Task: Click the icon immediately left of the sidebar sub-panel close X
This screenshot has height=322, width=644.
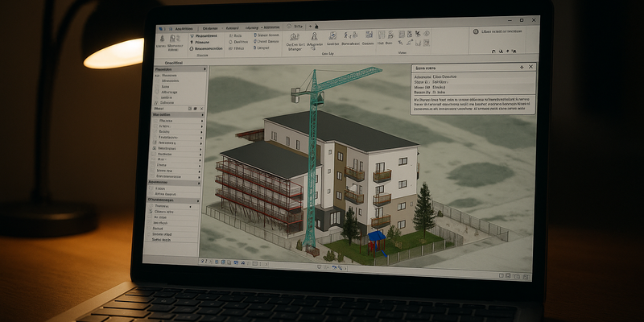Action: 196,109
